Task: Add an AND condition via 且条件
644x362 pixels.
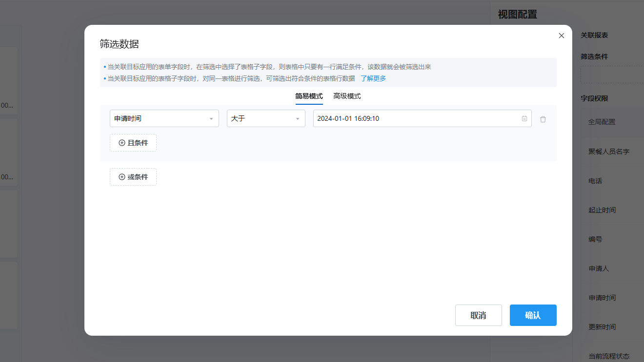Action: 133,143
